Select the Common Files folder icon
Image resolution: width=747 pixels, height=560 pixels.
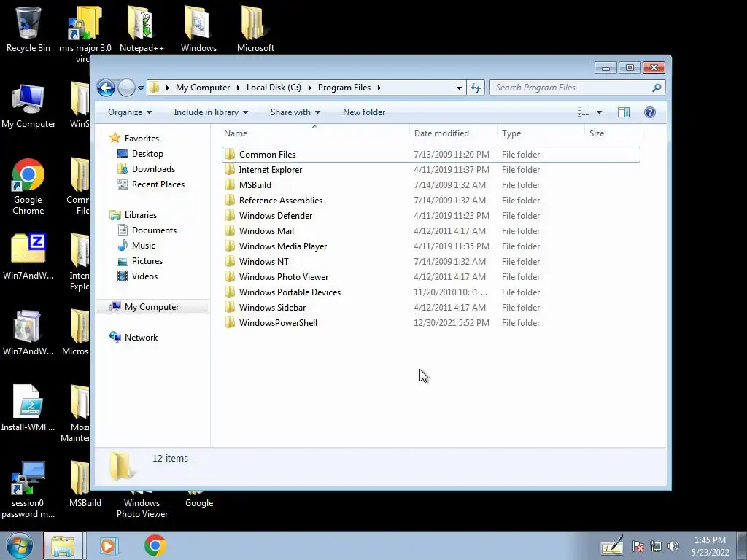[x=230, y=155]
